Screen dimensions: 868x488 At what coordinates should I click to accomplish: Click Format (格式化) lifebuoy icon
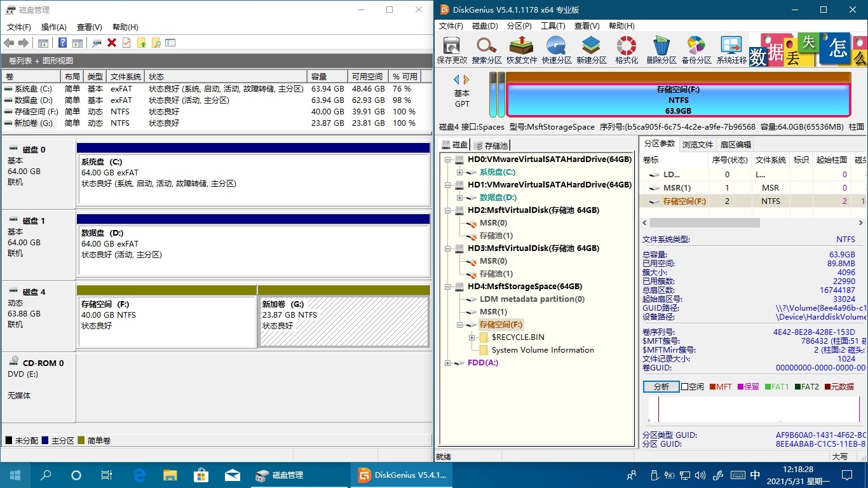point(627,50)
